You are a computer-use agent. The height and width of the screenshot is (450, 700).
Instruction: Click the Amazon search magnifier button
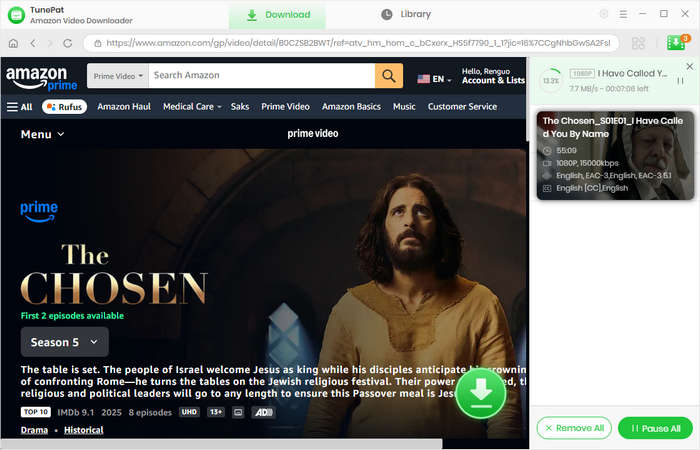389,75
